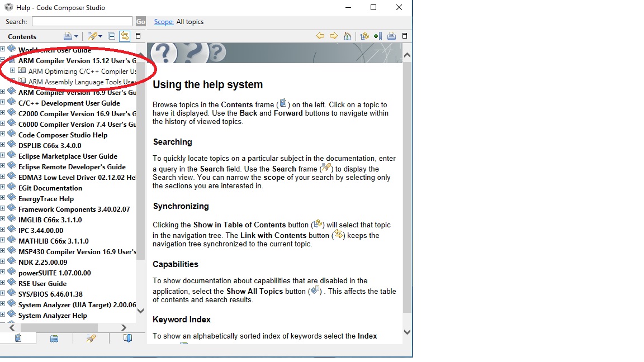
Task: Switch to the Contents tab at the bottom
Action: click(18, 338)
